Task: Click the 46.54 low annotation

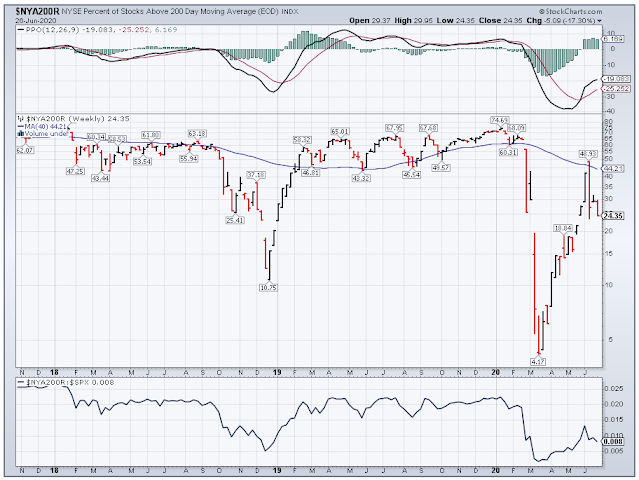Action: pos(412,175)
